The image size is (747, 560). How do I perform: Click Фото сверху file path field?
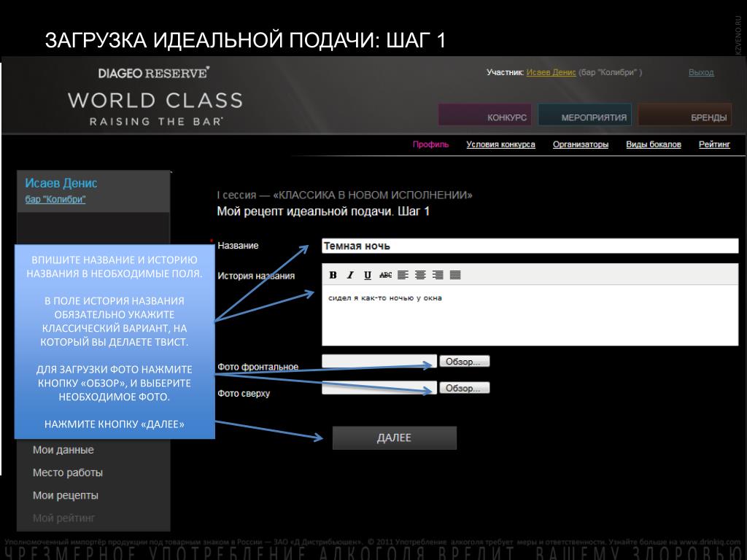[x=379, y=388]
